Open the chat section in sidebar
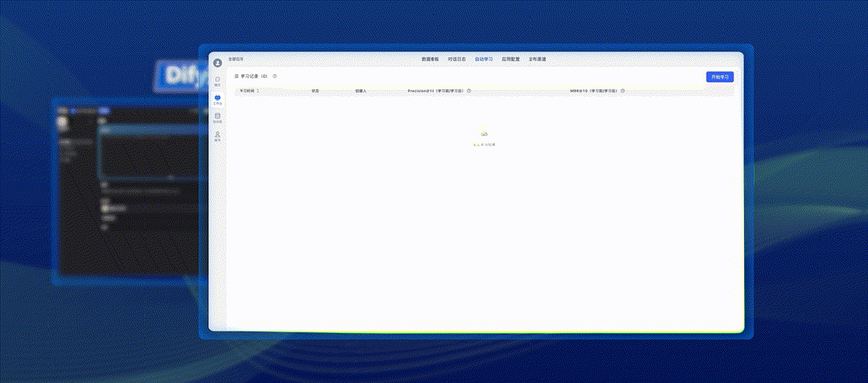This screenshot has height=383, width=868. click(x=217, y=80)
